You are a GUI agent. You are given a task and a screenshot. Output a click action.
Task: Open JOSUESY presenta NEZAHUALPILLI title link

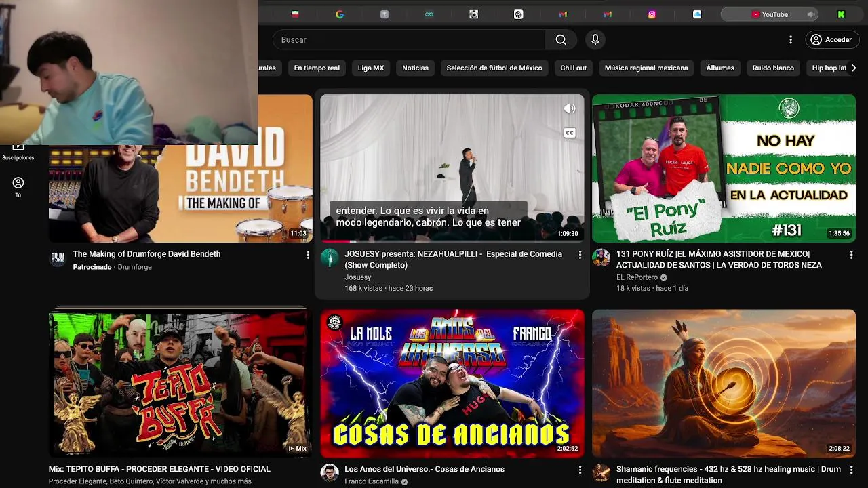point(453,260)
